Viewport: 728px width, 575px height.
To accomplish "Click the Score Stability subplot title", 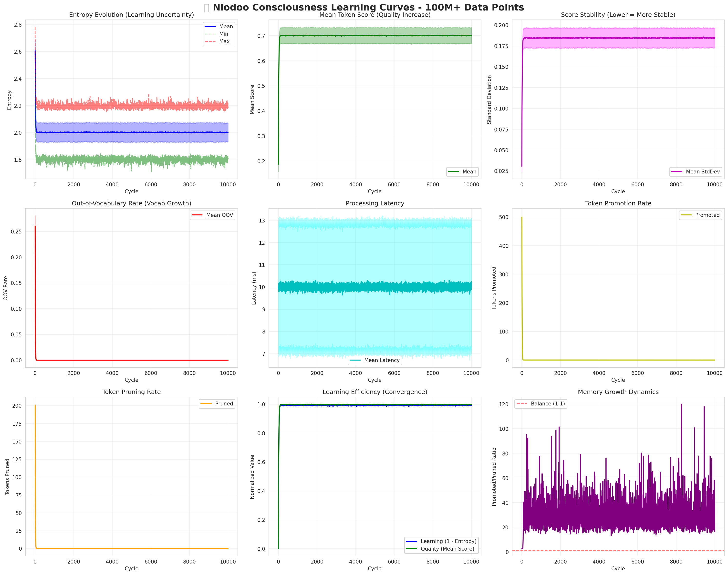I will [618, 15].
